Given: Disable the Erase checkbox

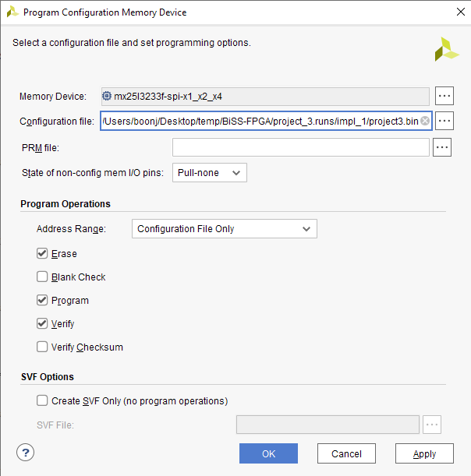Looking at the screenshot, I should tap(42, 253).
